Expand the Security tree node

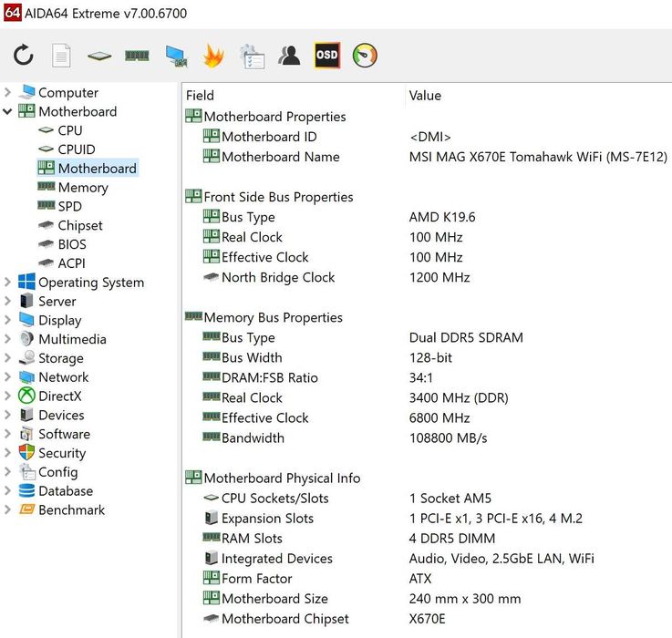(x=7, y=452)
